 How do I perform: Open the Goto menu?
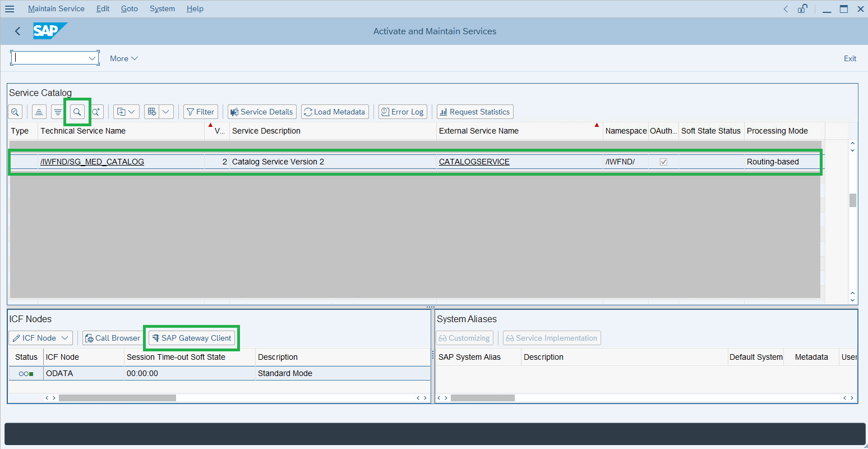click(x=129, y=8)
